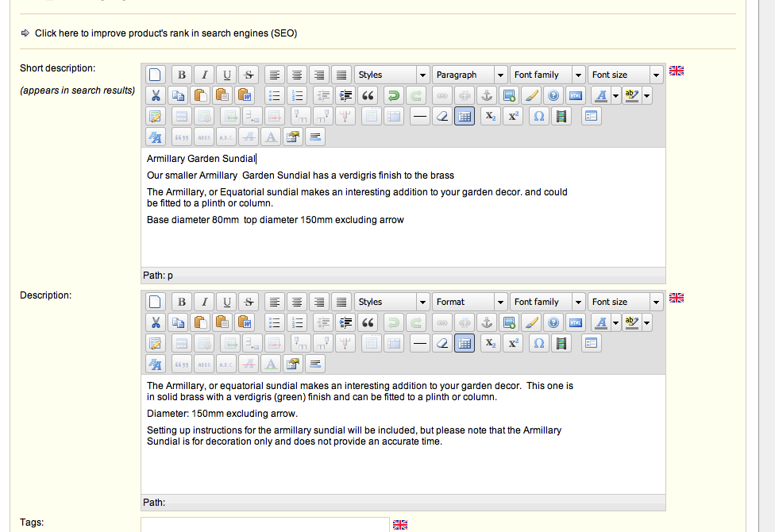Open text color arrow in Description editor
The height and width of the screenshot is (532, 775).
[616, 322]
